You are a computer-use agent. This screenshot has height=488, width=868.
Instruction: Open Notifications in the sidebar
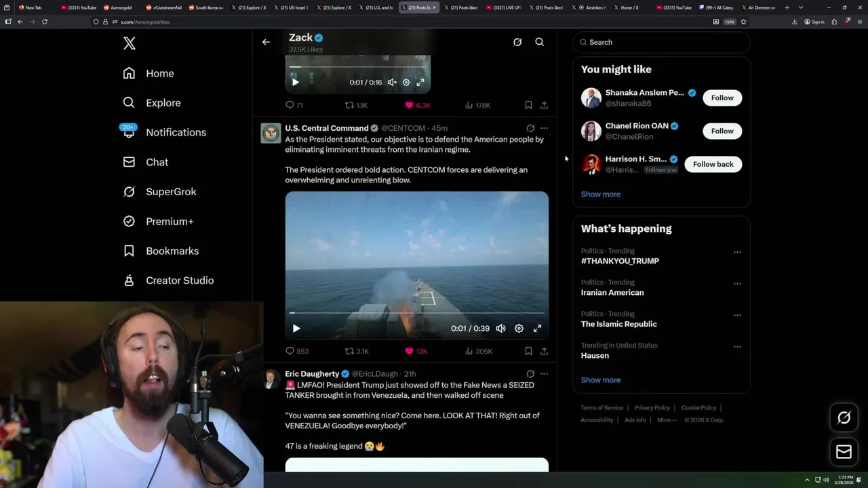tap(164, 132)
